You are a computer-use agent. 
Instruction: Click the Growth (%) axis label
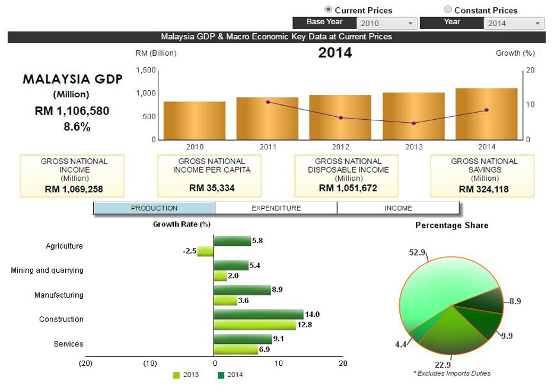click(x=515, y=53)
